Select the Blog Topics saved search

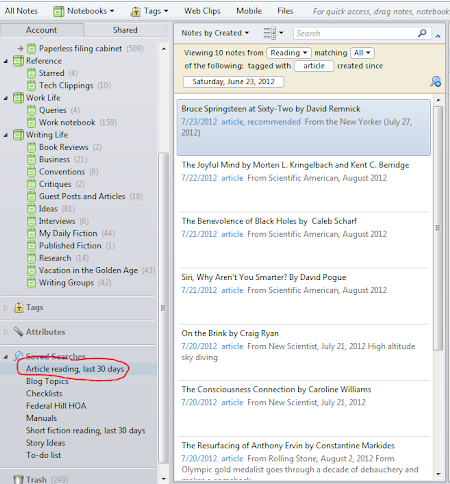coord(47,381)
